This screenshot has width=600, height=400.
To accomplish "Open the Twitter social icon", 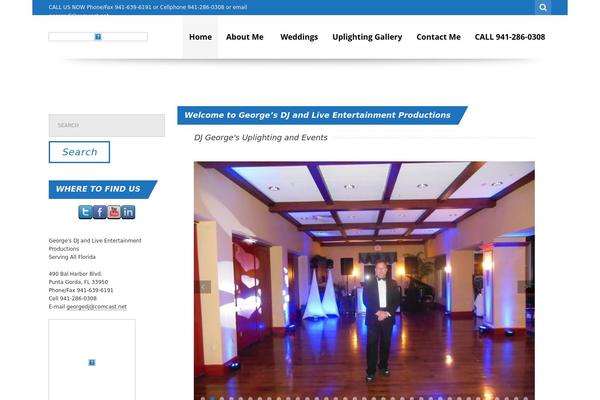I will coord(85,212).
